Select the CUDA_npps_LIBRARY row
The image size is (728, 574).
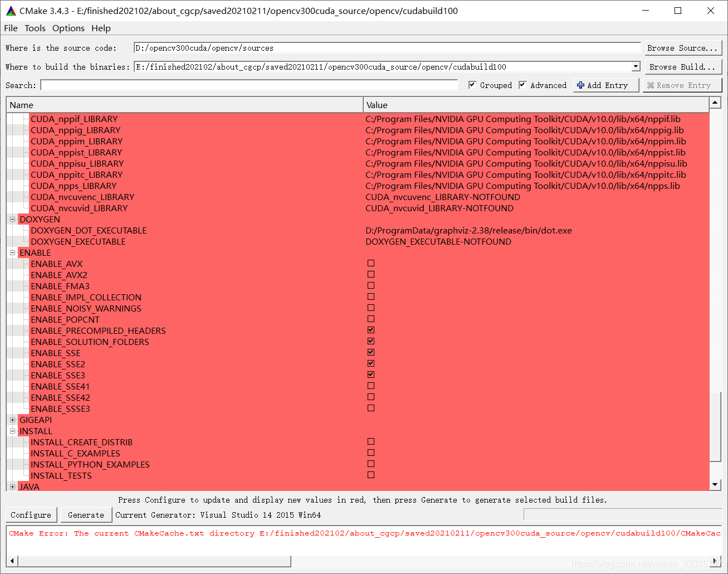358,186
